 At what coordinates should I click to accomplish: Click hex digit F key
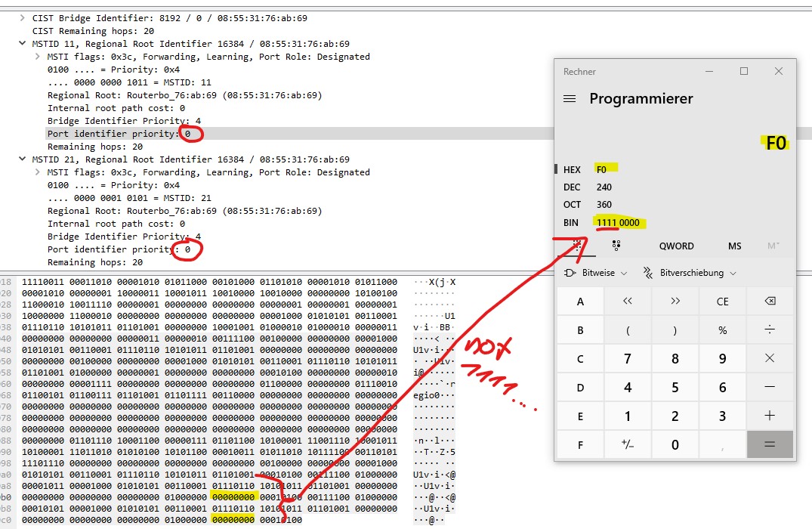pyautogui.click(x=580, y=444)
